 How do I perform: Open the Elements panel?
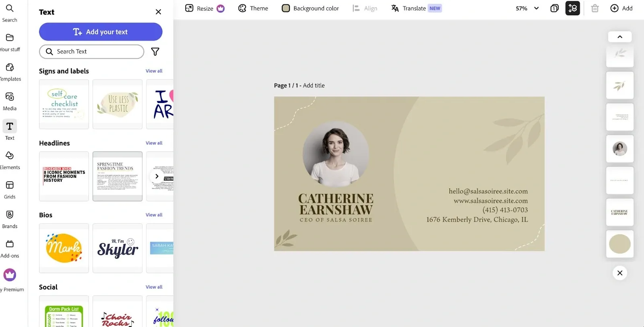(x=10, y=160)
